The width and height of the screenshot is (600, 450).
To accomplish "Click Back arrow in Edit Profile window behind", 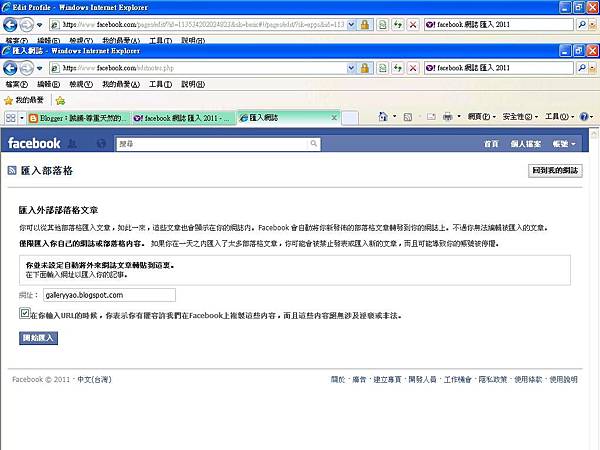I will coord(10,25).
